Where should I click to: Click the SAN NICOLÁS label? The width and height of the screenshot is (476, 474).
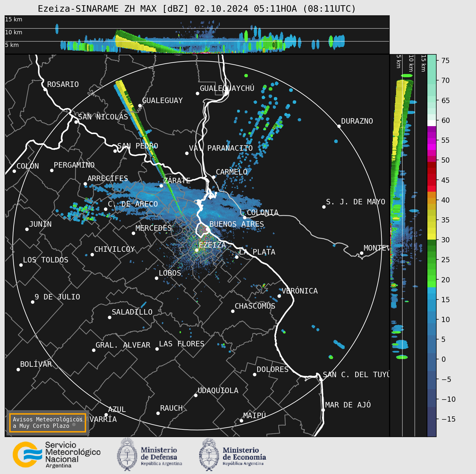coord(103,117)
